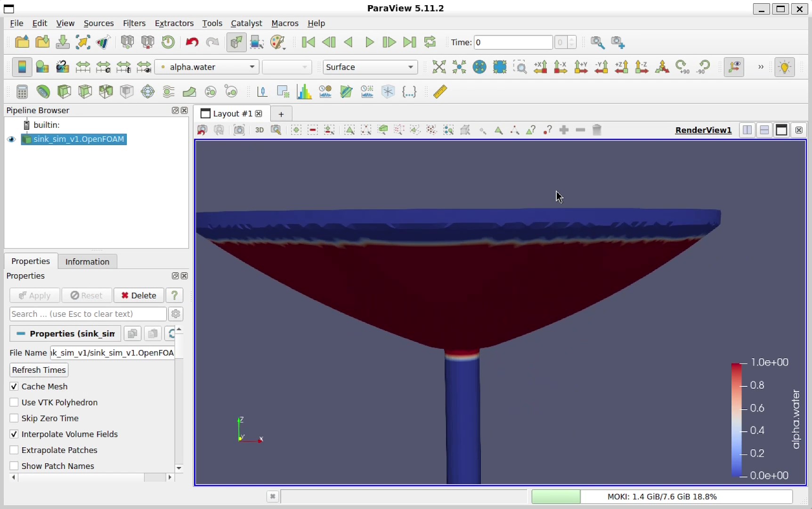Screen dimensions: 812x509
Task: Click the Refresh Times button
Action: coord(39,370)
